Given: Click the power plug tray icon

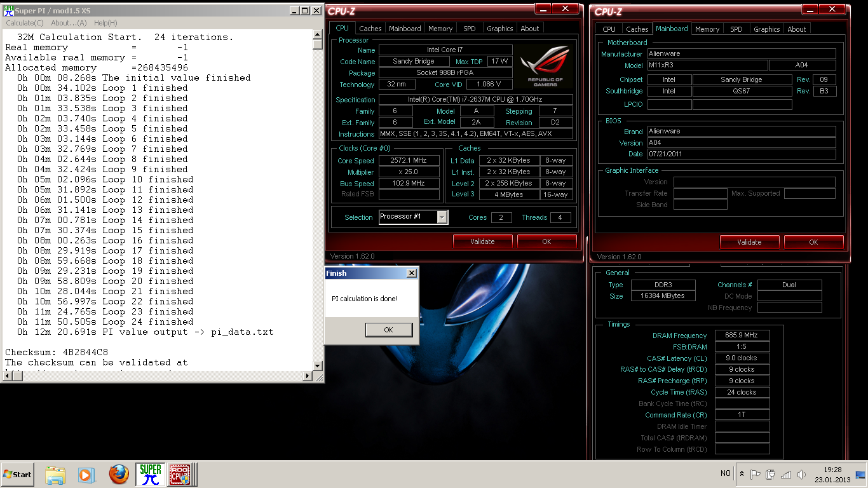Looking at the screenshot, I should 771,474.
